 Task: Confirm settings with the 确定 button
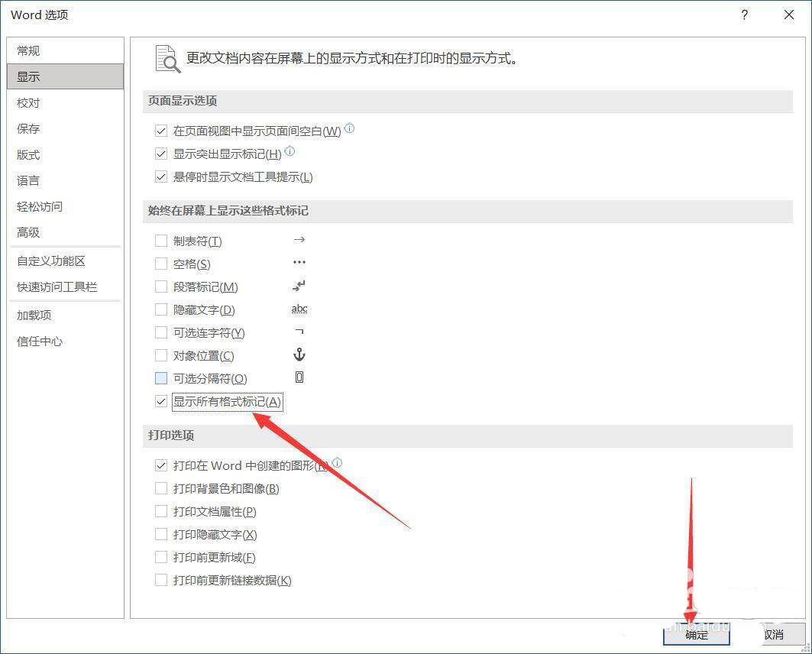[696, 634]
